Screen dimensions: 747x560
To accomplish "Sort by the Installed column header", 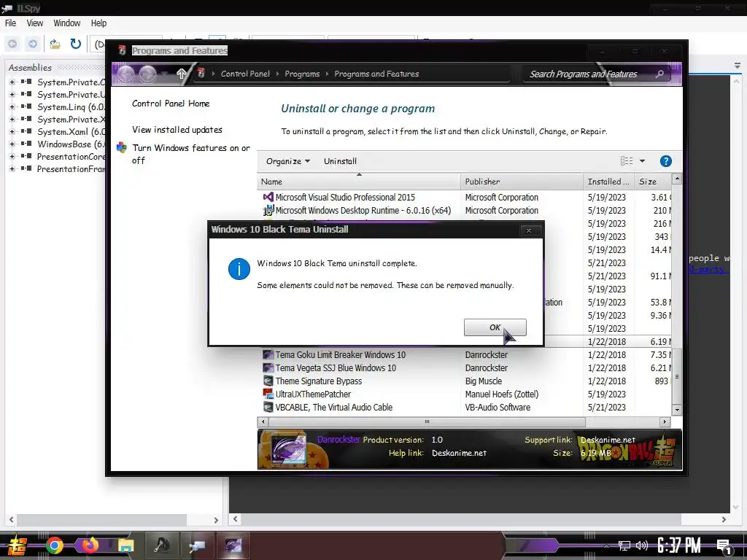I will click(x=609, y=182).
